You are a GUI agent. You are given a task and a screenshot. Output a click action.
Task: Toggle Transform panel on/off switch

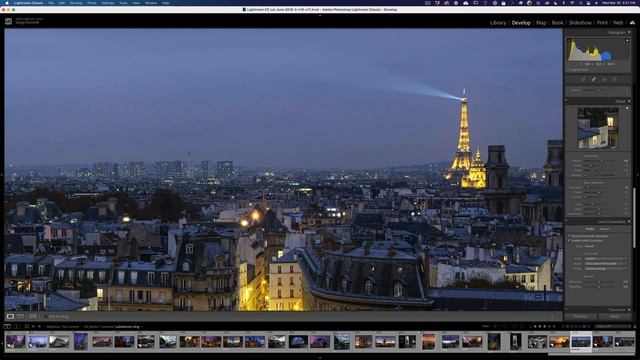[x=567, y=310]
